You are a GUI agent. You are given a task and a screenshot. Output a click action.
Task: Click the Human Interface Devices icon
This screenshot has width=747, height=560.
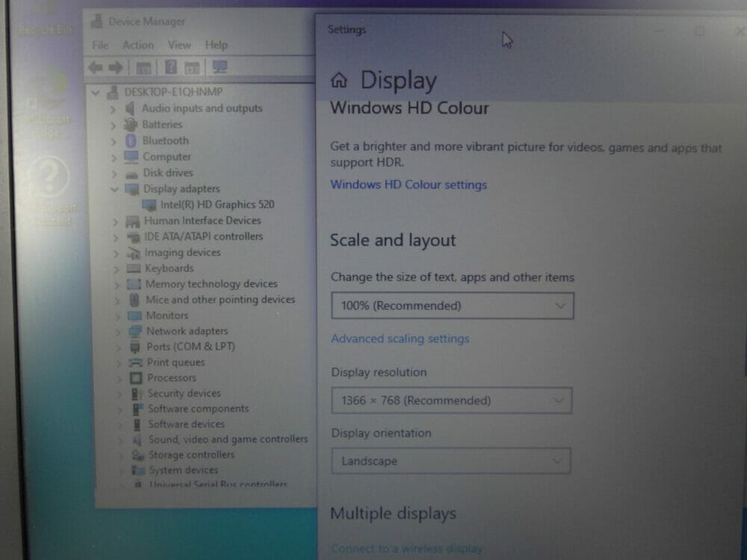132,221
